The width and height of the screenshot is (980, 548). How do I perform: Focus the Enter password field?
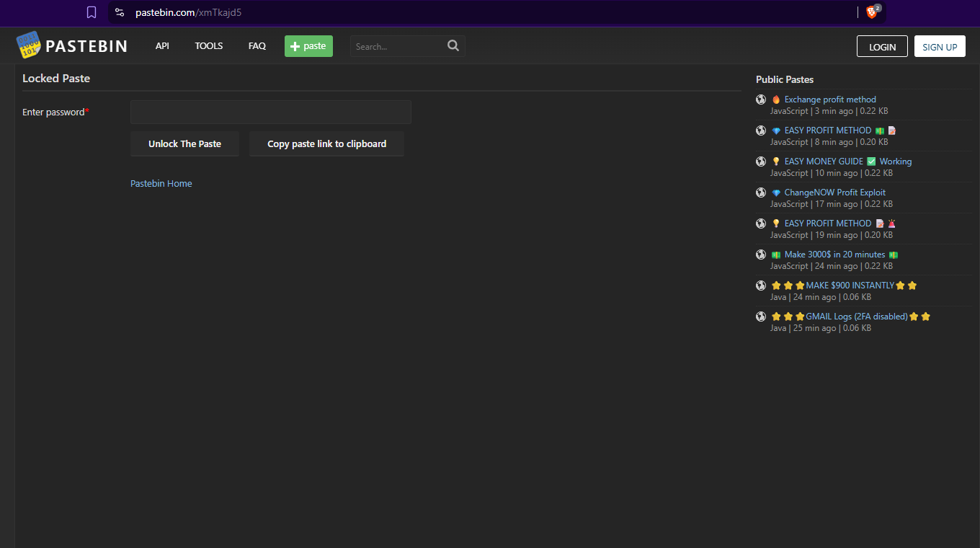pos(270,112)
